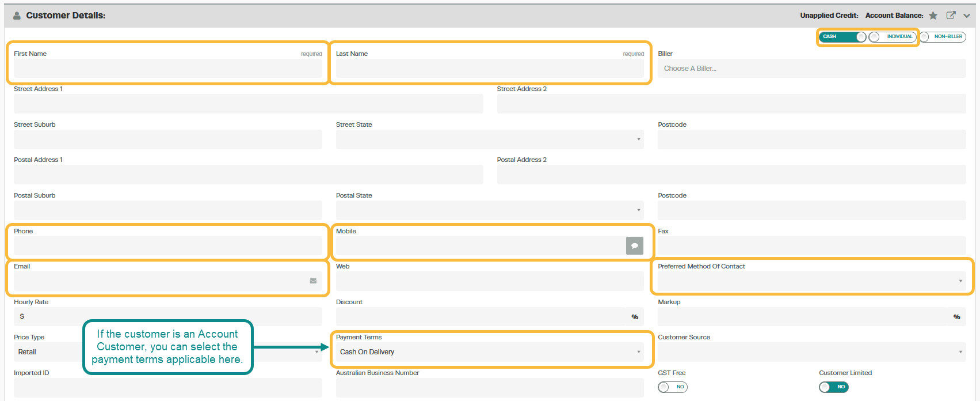Click the Markup percent field
Screen dimensions: 980x401
812,317
